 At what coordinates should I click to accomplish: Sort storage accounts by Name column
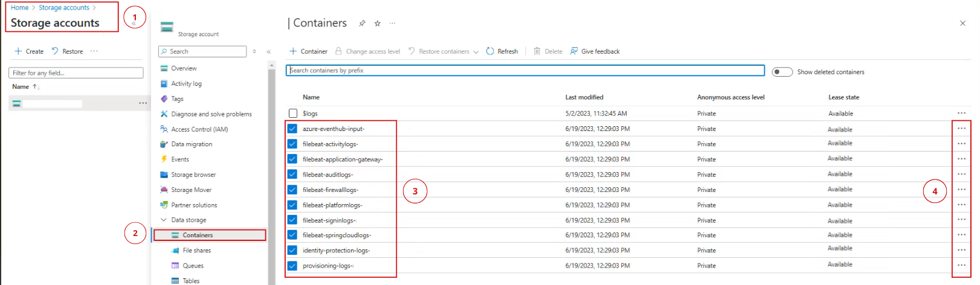click(x=26, y=86)
